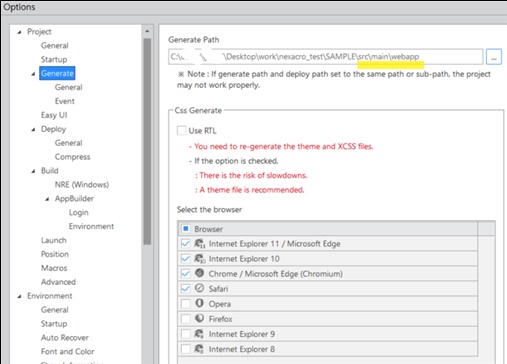Image resolution: width=507 pixels, height=364 pixels.
Task: Click the Firefox browser icon
Action: [x=199, y=318]
